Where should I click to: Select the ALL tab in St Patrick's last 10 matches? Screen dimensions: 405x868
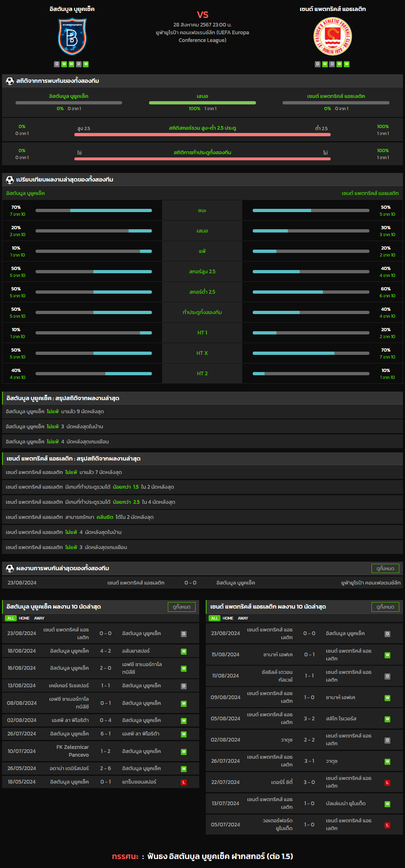[214, 618]
